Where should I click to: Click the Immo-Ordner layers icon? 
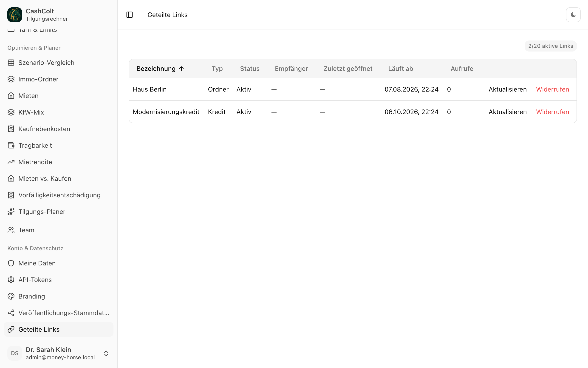point(11,79)
